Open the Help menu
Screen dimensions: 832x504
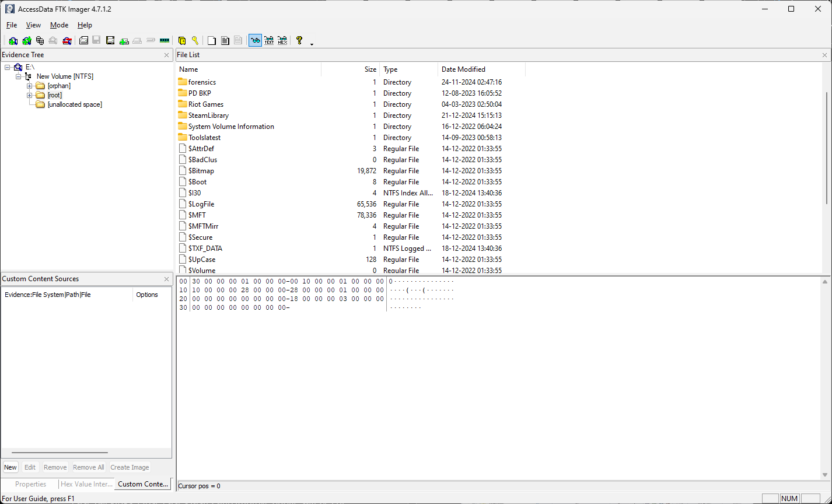tap(85, 25)
